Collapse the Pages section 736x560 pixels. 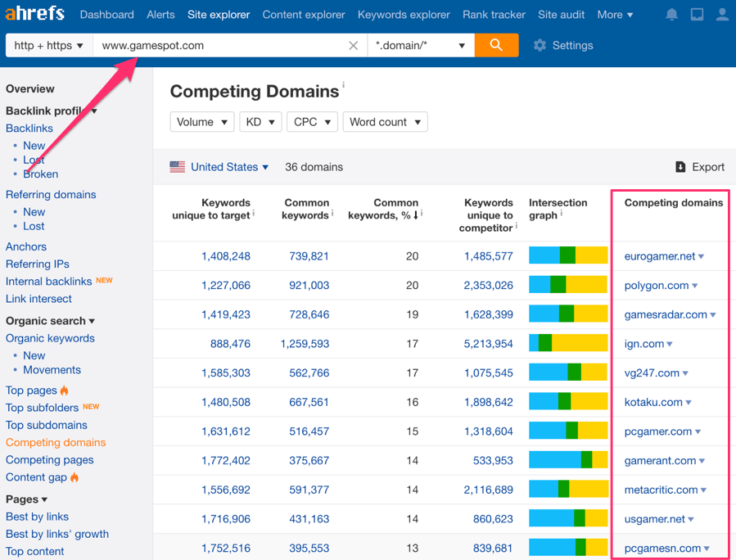point(26,499)
